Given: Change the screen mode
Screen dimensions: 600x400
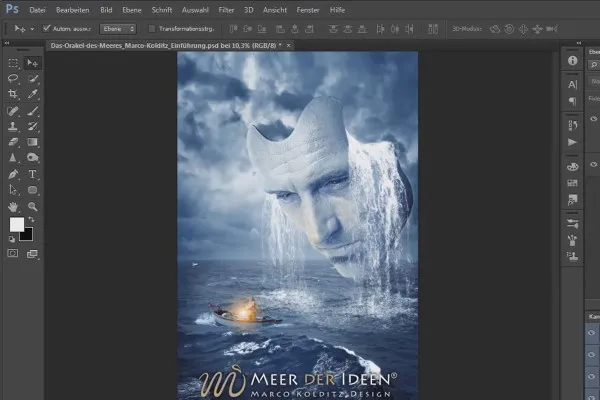Looking at the screenshot, I should click(x=32, y=254).
